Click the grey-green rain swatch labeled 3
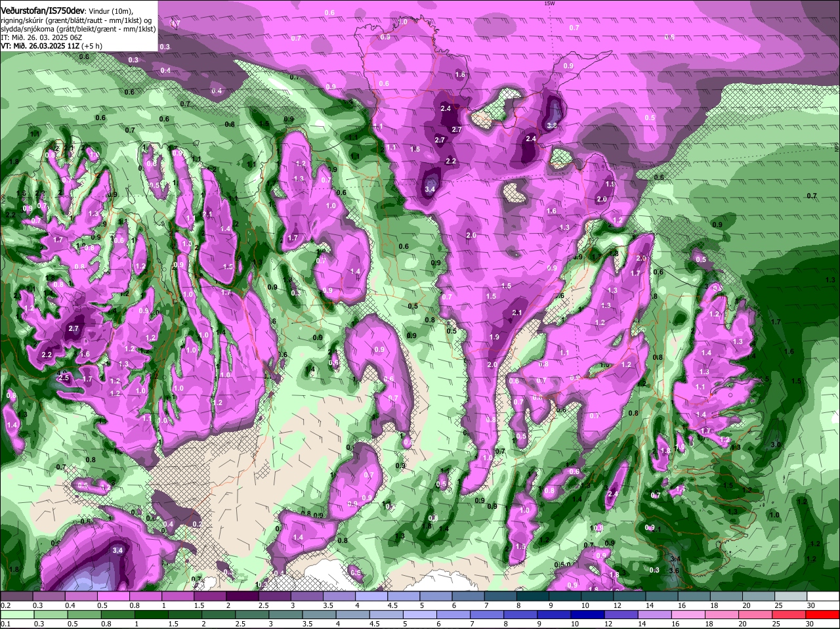This screenshot has width=840, height=629. click(285, 614)
